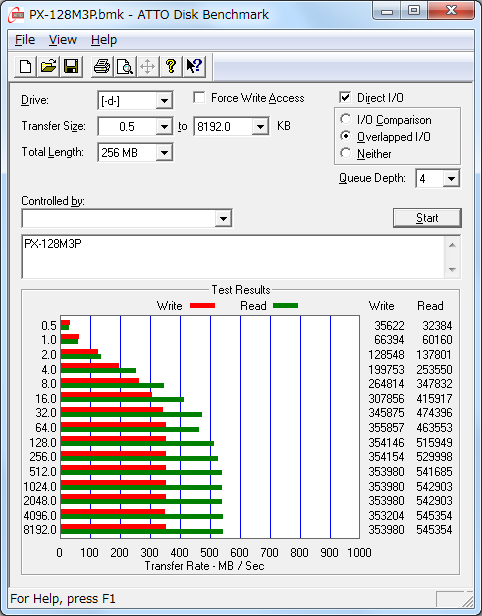Open the Controlled by combo box
Screen dimensions: 482x616
(x=127, y=218)
